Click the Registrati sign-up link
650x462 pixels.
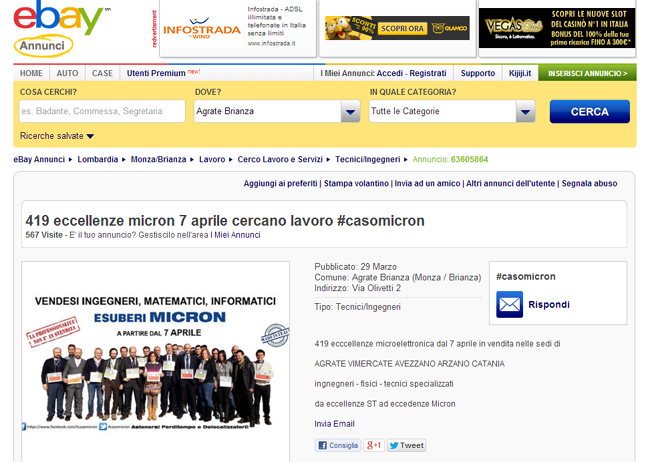428,73
